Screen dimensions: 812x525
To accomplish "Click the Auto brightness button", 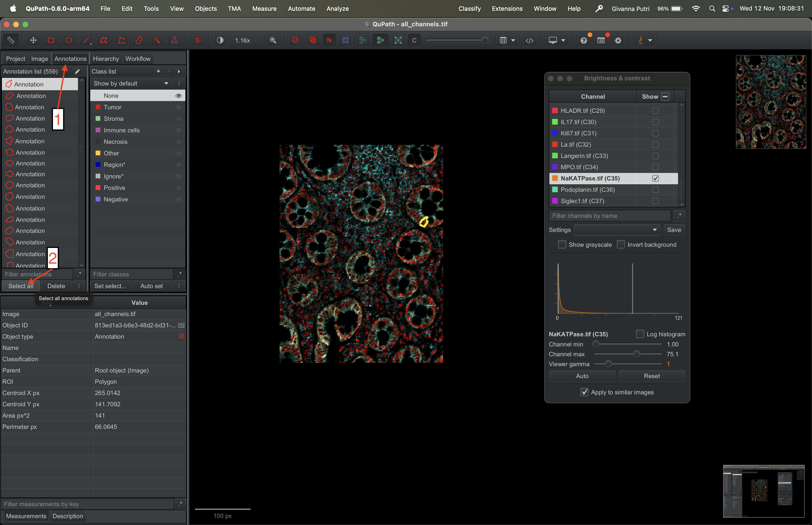I will tap(582, 376).
